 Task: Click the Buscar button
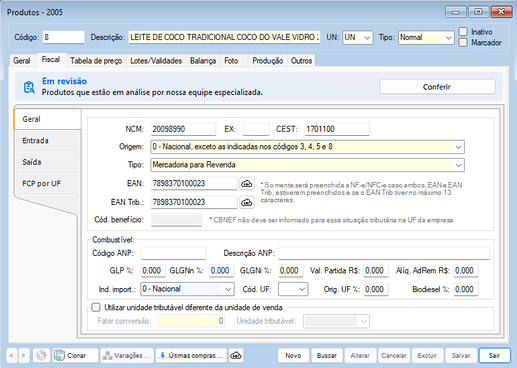coord(327,356)
